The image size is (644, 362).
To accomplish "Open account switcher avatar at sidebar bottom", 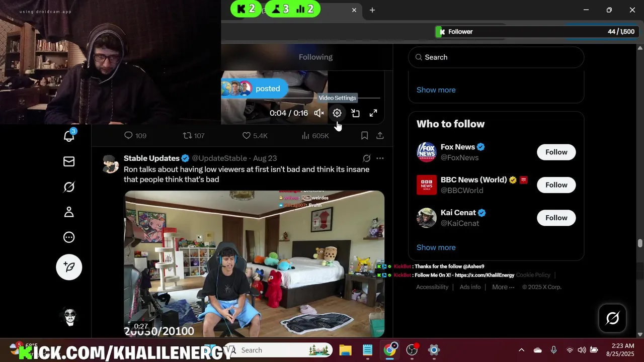I will tap(69, 317).
